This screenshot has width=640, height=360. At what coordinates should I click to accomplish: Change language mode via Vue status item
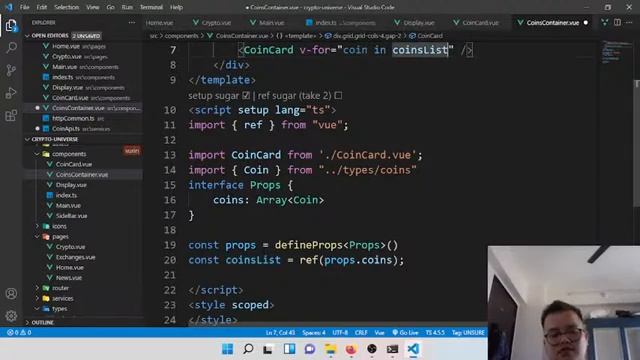click(x=380, y=333)
